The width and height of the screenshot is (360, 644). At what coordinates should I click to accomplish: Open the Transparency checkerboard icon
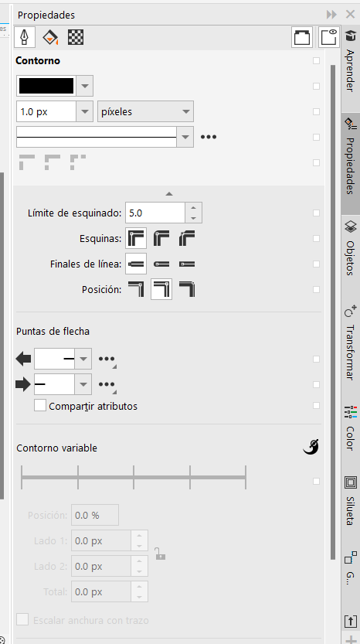click(76, 37)
